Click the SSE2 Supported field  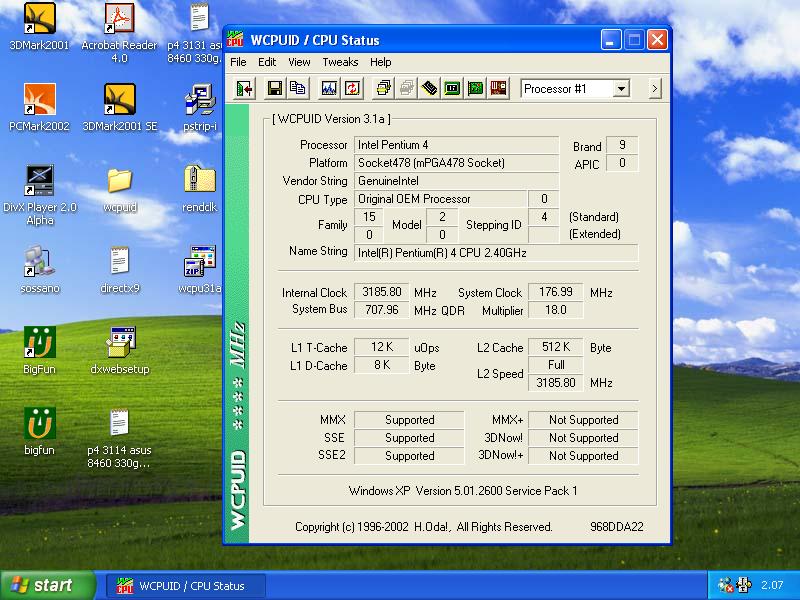[410, 456]
